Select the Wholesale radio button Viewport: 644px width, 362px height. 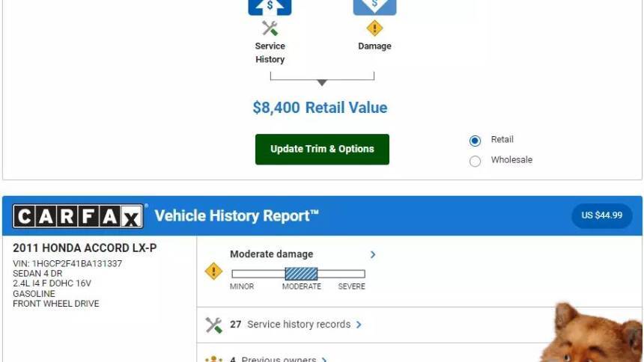point(475,161)
